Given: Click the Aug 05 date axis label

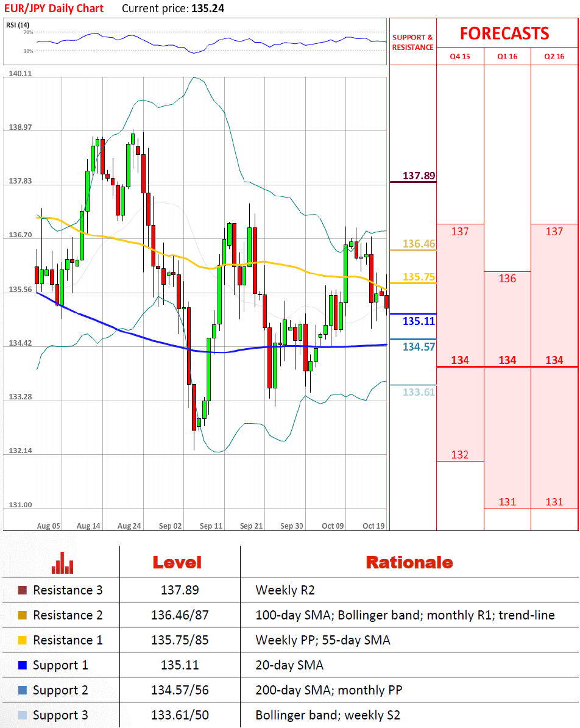Looking at the screenshot, I should [x=48, y=526].
